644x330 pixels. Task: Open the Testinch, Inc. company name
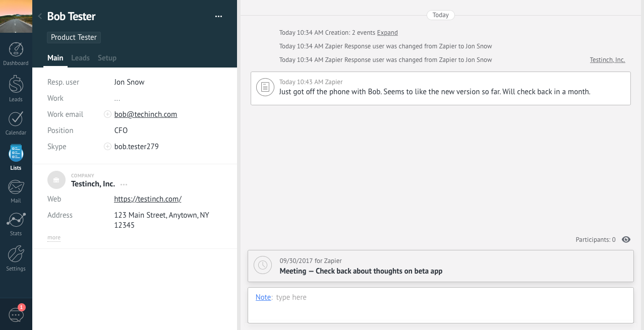[93, 184]
